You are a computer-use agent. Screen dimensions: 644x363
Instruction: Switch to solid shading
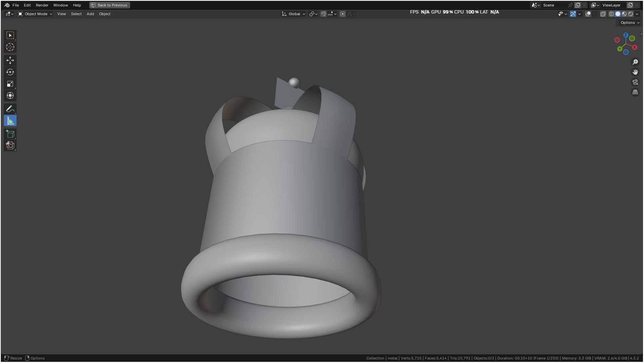pos(618,14)
